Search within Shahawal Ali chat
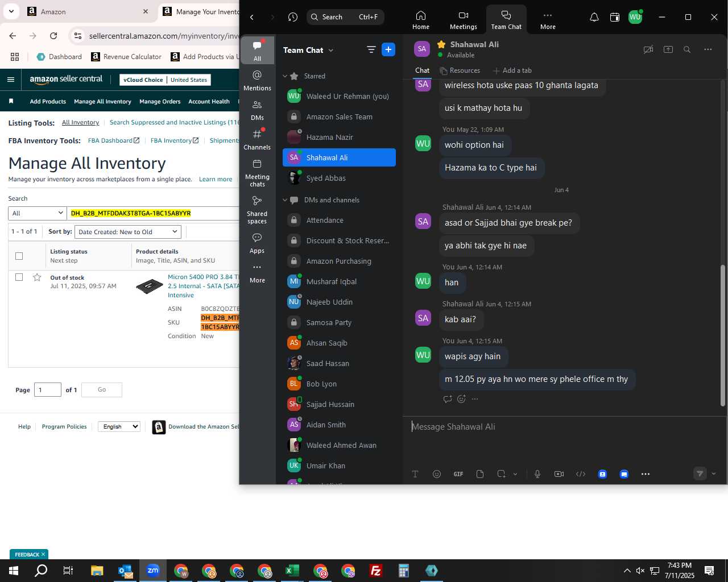Screen dimensions: 728x582 click(687, 49)
